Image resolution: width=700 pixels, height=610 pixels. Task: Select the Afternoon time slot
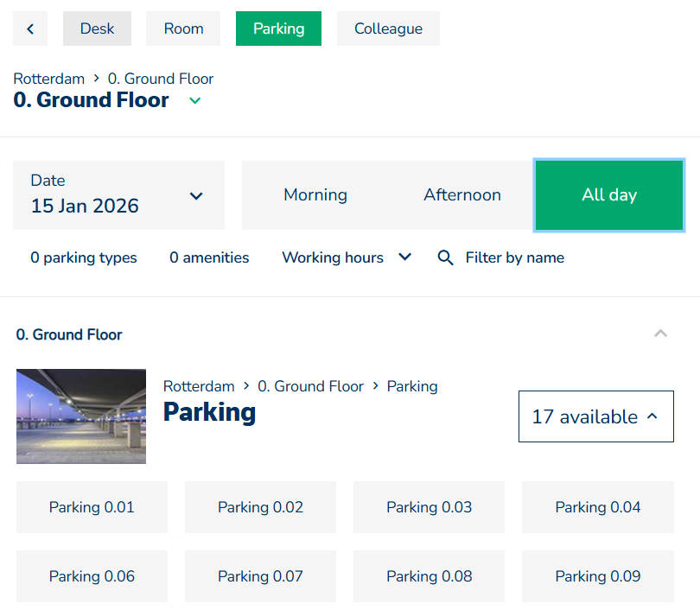462,195
